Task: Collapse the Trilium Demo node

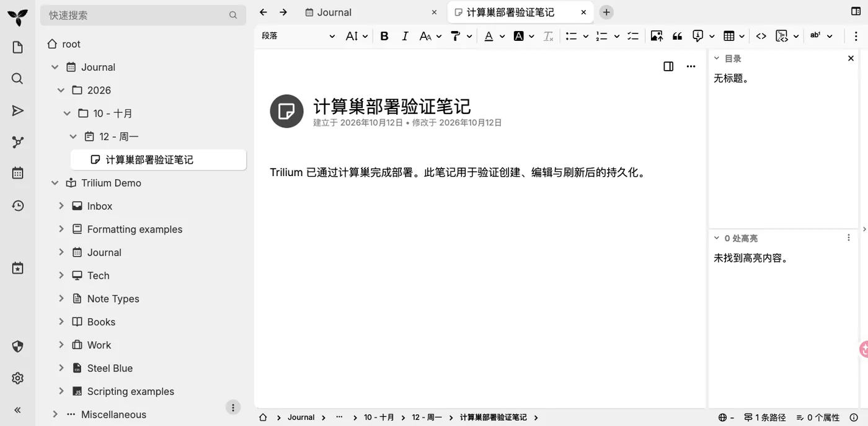Action: tap(55, 183)
